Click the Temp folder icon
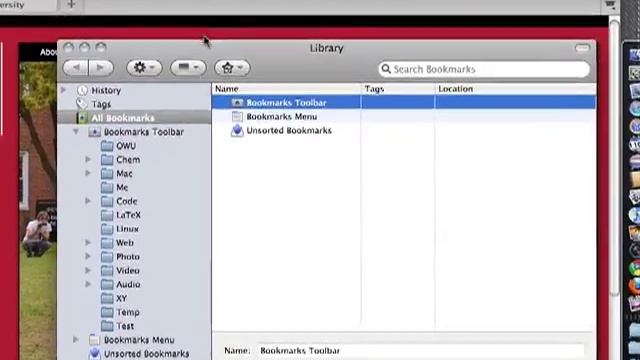640x360 pixels. [x=107, y=312]
